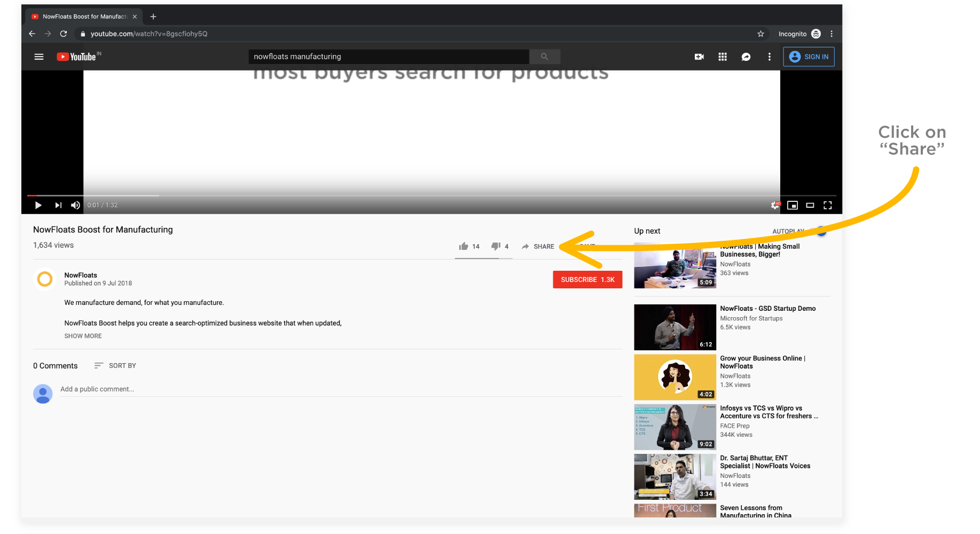
Task: Open the NowFloats channel avatar
Action: pyautogui.click(x=45, y=279)
